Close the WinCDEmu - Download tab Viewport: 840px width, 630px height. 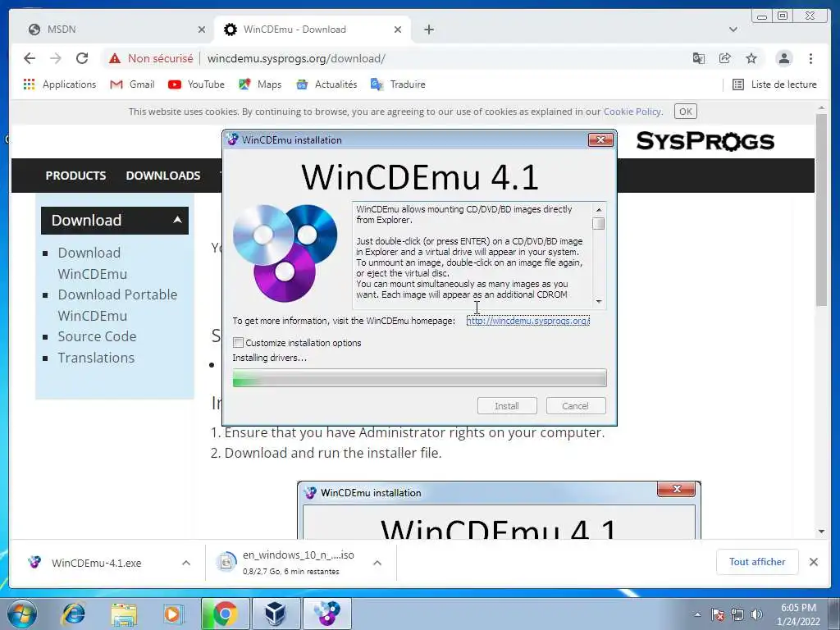[x=398, y=30]
